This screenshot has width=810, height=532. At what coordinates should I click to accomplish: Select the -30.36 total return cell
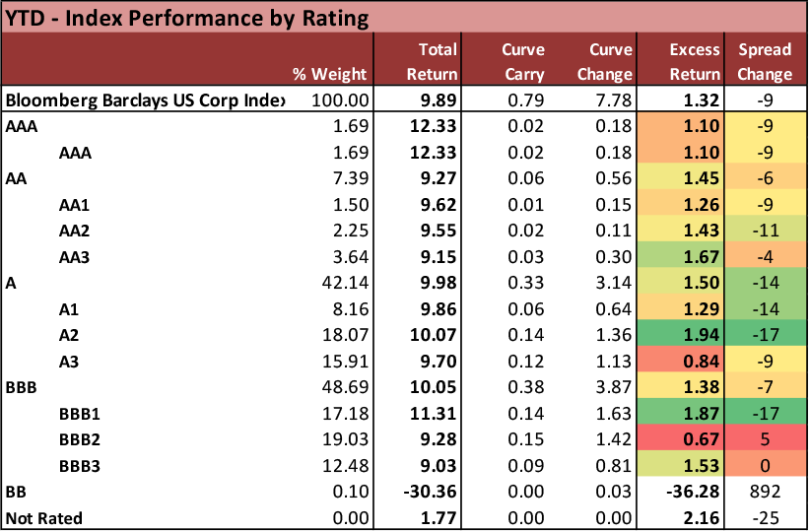coord(432,491)
